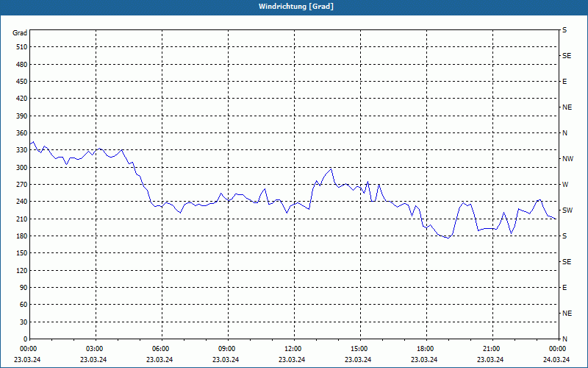Choose the 210 degree axis label
The image size is (588, 368).
click(22, 219)
